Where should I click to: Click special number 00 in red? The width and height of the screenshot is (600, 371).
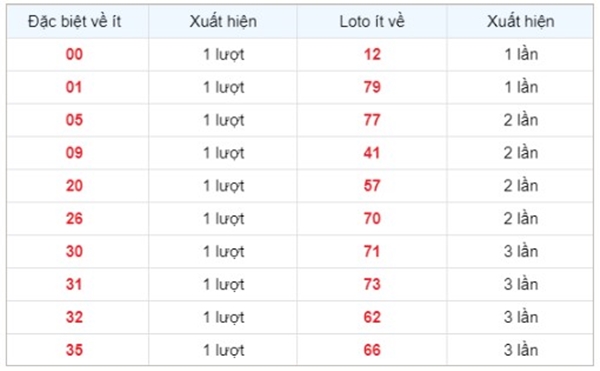tap(74, 54)
